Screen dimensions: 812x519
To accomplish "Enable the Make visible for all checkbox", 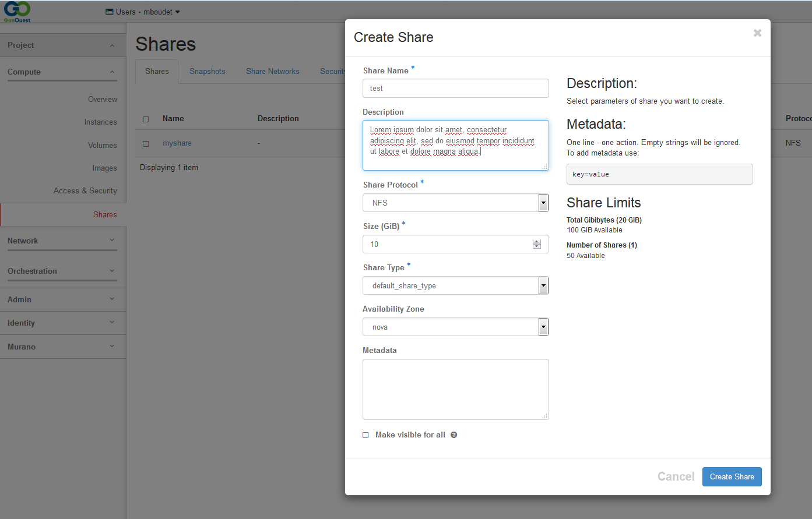I will (x=365, y=435).
